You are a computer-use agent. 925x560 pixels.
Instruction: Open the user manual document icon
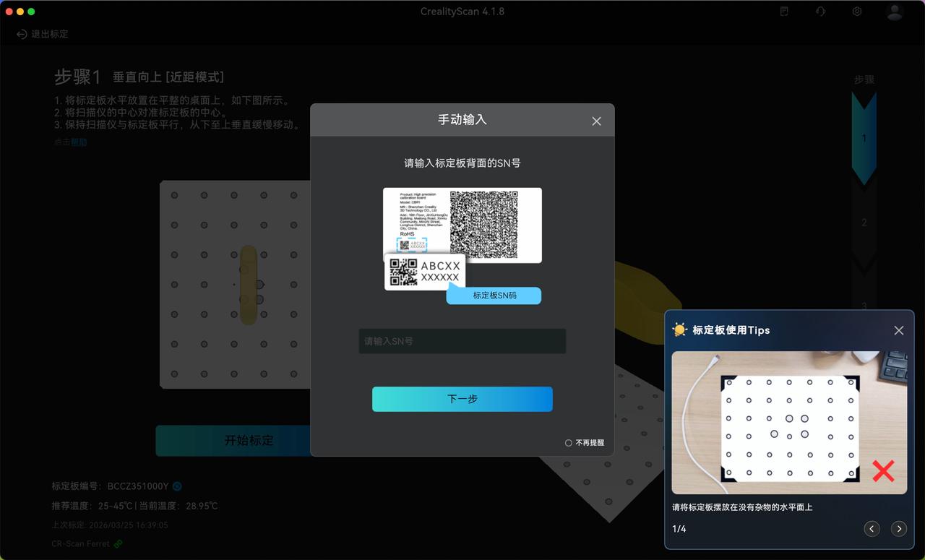click(x=784, y=12)
